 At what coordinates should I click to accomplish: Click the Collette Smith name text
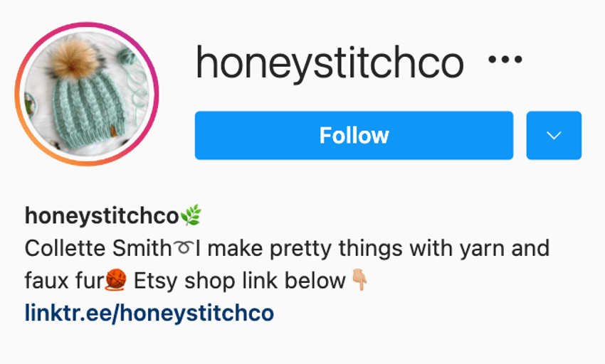click(98, 248)
